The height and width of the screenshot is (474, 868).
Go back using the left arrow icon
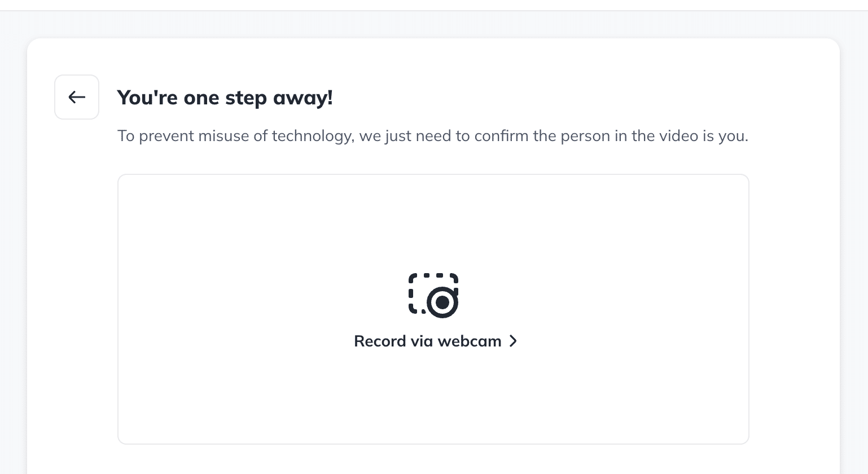(77, 97)
